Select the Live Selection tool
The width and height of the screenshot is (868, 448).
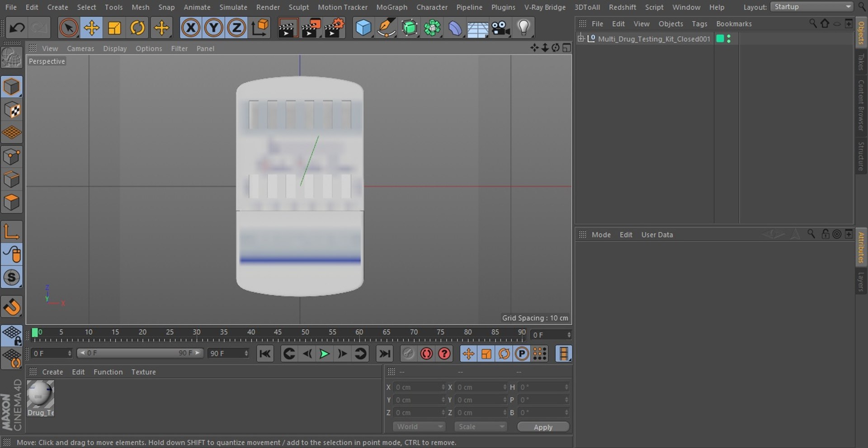(68, 28)
